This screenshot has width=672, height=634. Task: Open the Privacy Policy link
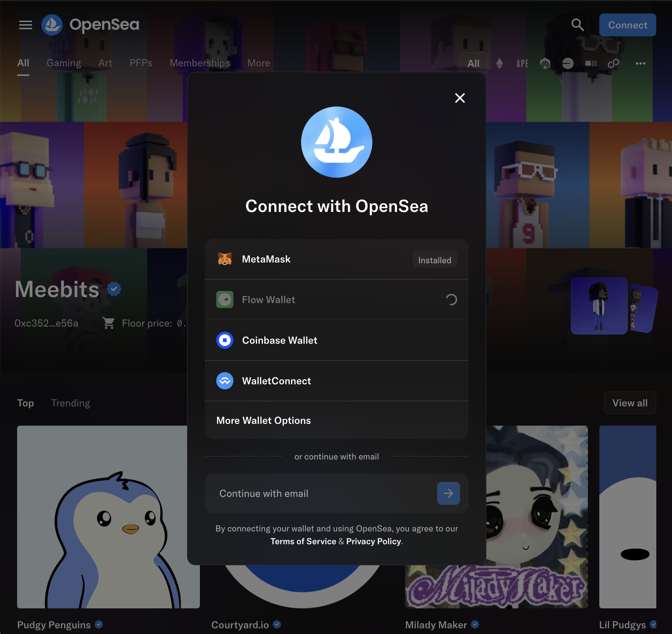pyautogui.click(x=373, y=541)
